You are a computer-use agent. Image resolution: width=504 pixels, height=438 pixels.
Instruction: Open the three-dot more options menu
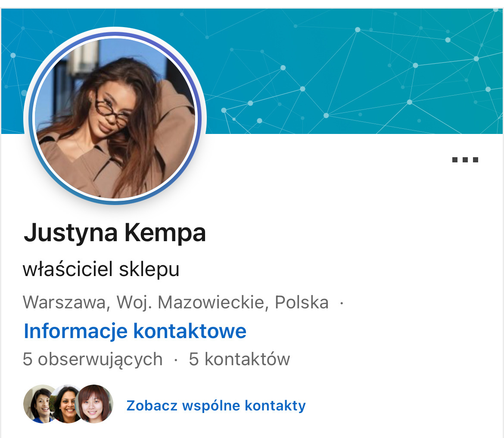465,160
